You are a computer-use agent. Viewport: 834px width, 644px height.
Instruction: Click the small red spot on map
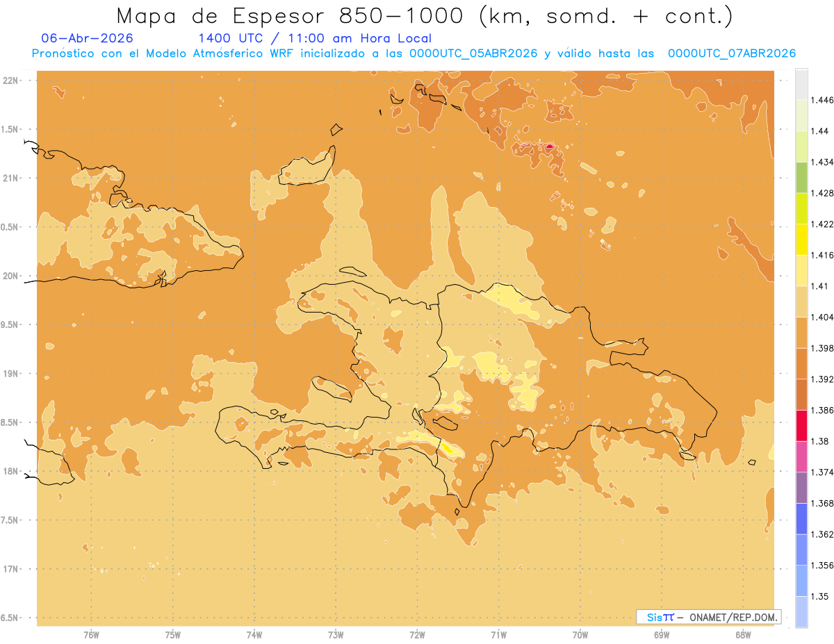[x=549, y=147]
